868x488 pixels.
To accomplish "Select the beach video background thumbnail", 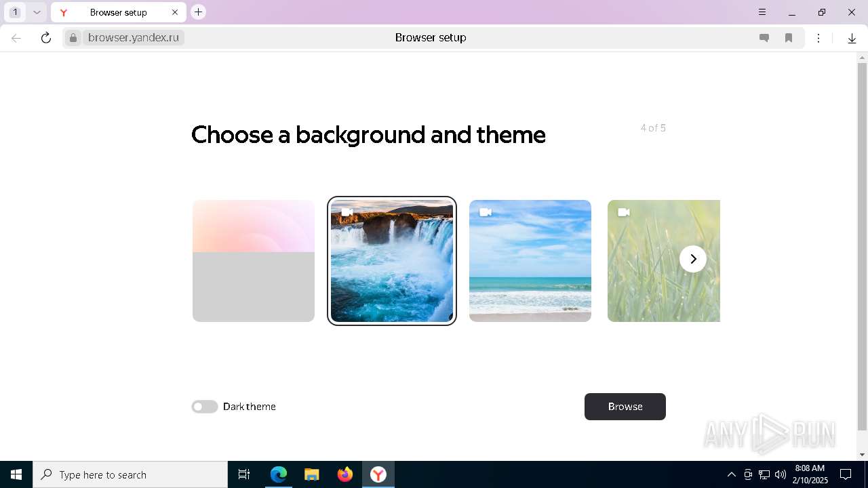I will point(530,261).
